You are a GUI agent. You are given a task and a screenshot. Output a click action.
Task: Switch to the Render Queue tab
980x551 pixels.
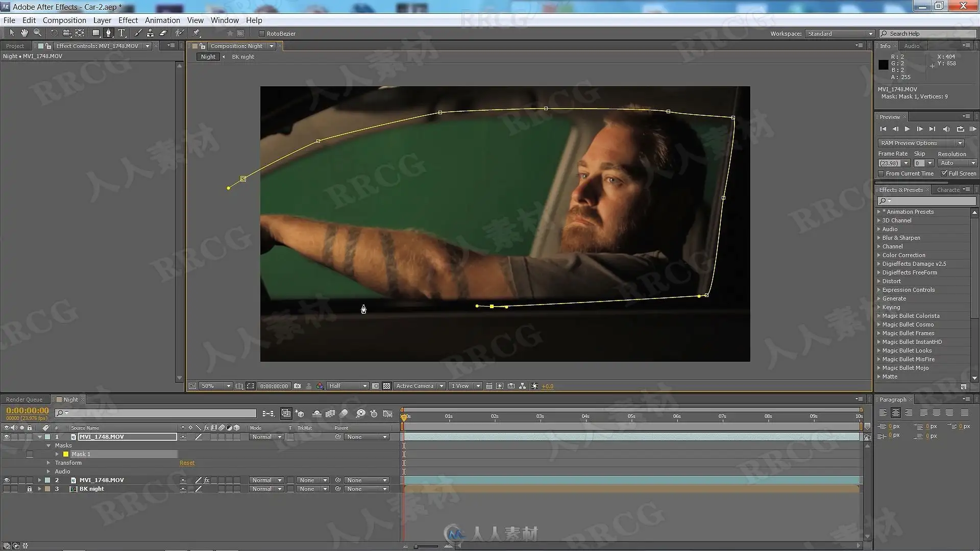pos(24,399)
